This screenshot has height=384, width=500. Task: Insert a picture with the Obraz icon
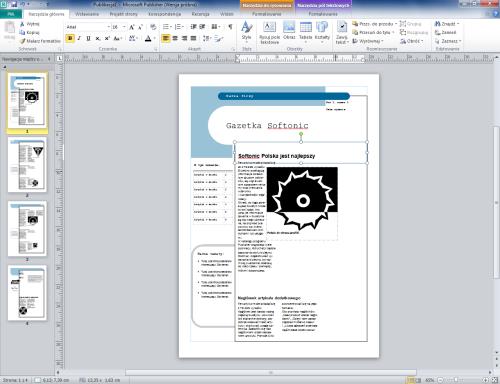pyautogui.click(x=289, y=27)
